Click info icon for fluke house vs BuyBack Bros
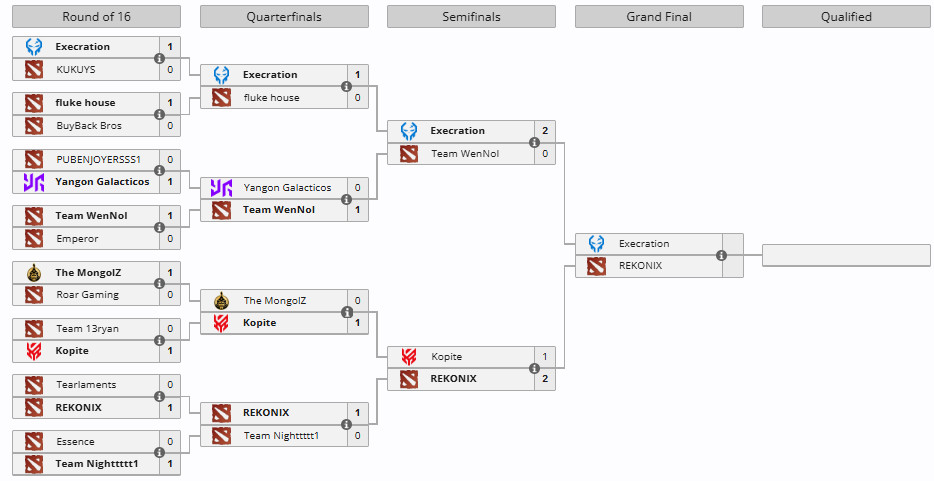934x481 pixels. [x=159, y=114]
